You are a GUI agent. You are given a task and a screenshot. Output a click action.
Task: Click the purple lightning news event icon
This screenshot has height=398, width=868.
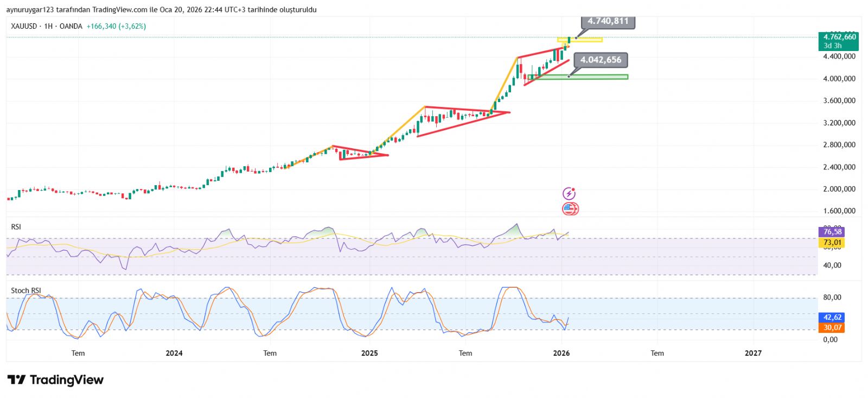coord(569,193)
